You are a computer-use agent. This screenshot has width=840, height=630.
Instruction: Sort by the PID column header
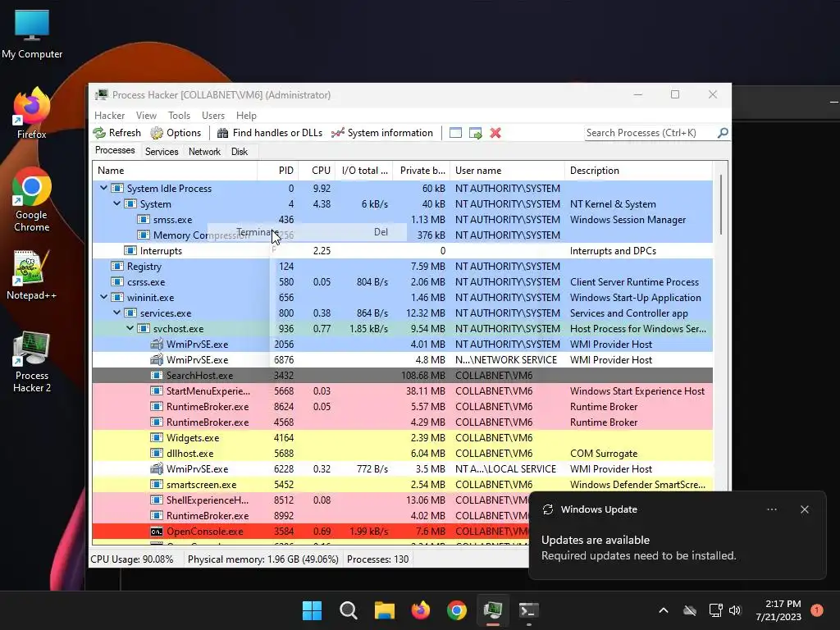(278, 171)
